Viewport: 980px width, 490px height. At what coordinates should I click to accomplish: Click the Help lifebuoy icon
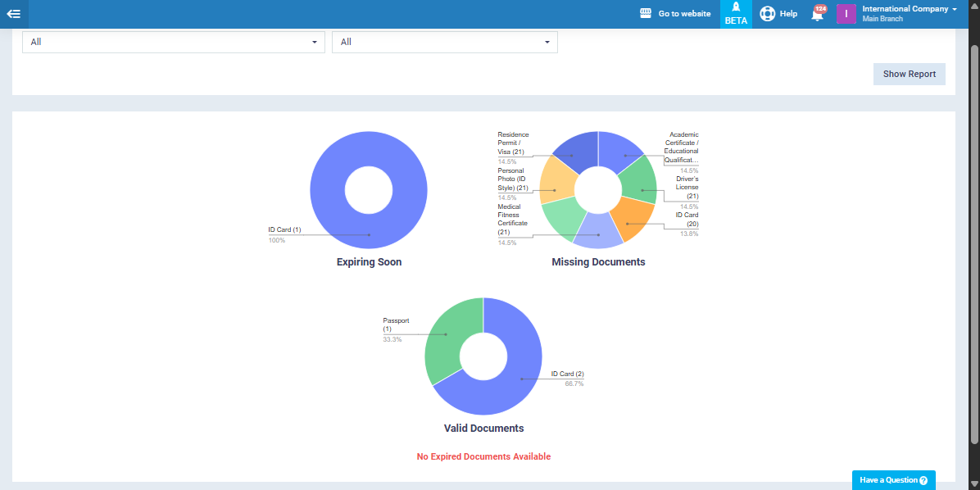coord(767,14)
